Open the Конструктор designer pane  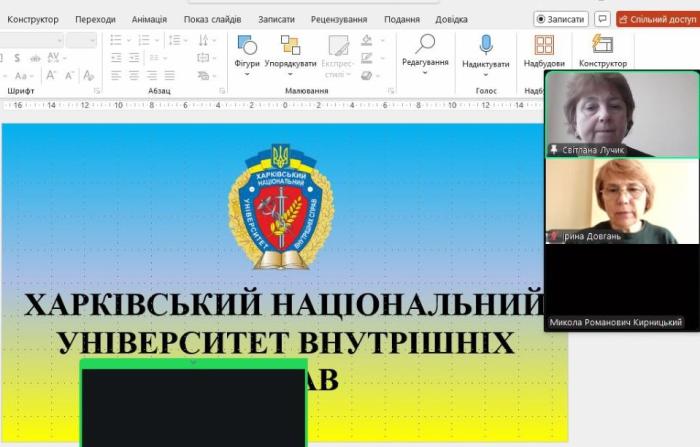tap(603, 51)
